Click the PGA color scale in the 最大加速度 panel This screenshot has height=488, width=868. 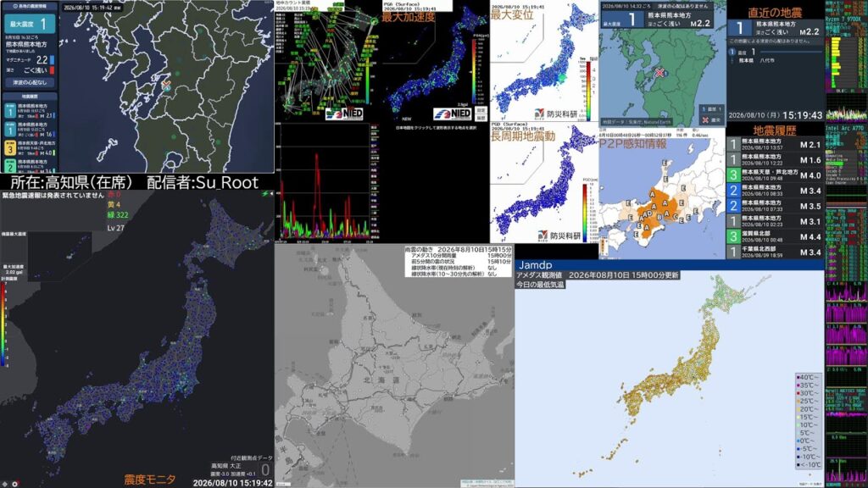point(473,69)
